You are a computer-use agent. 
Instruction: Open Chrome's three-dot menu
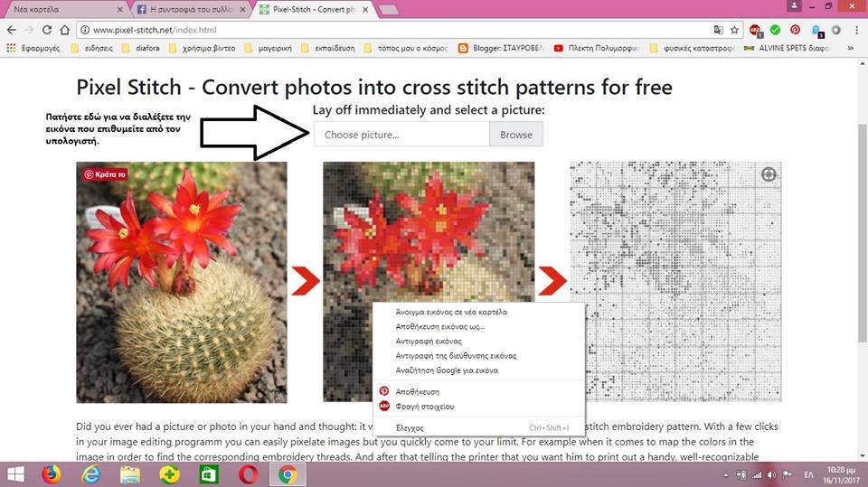coord(857,30)
